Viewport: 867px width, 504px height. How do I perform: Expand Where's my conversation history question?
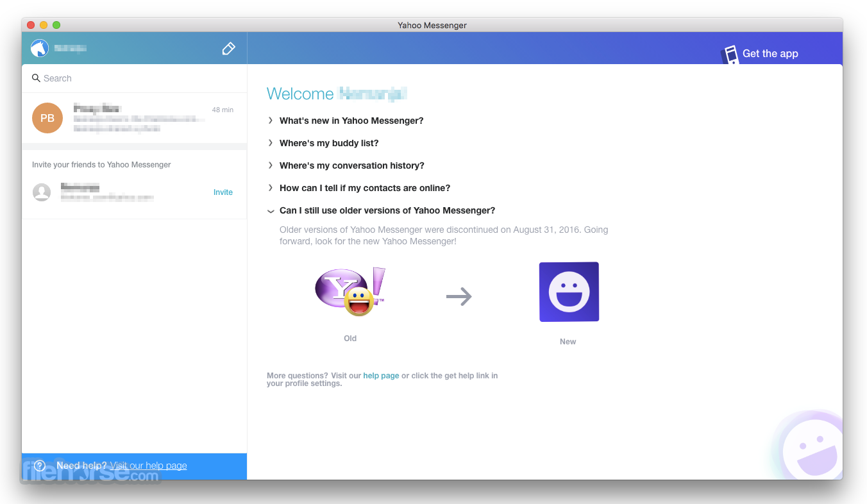pyautogui.click(x=352, y=165)
